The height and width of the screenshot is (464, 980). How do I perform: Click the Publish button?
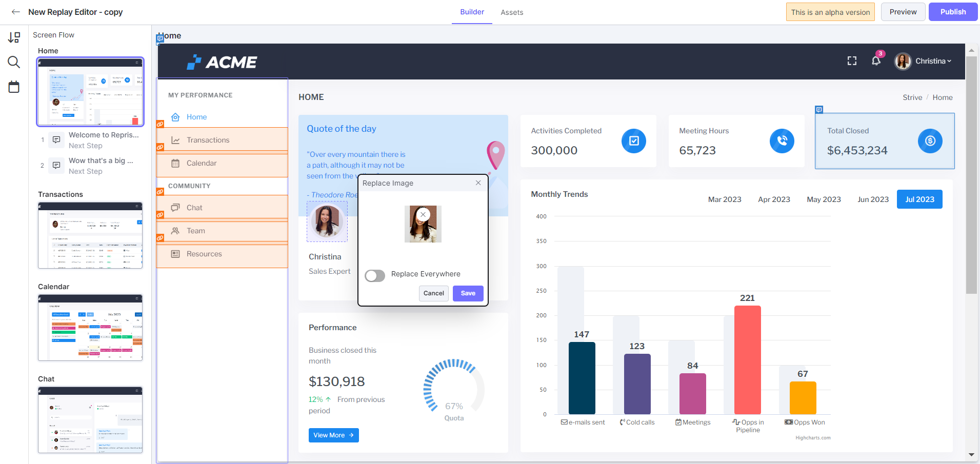[x=953, y=12]
